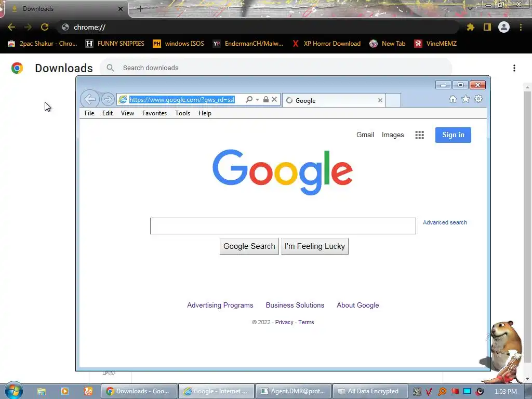Screen dimensions: 532x399
Task: Open the IE View menu
Action: coord(128,113)
